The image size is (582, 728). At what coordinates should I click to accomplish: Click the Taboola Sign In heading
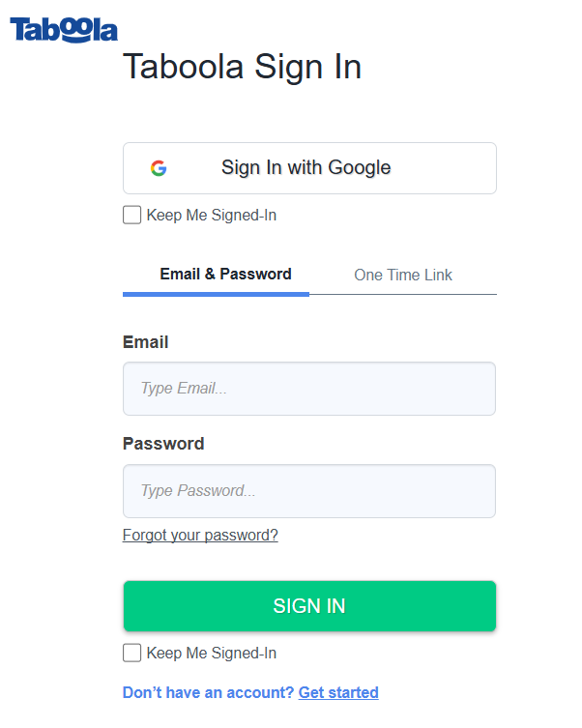click(243, 68)
